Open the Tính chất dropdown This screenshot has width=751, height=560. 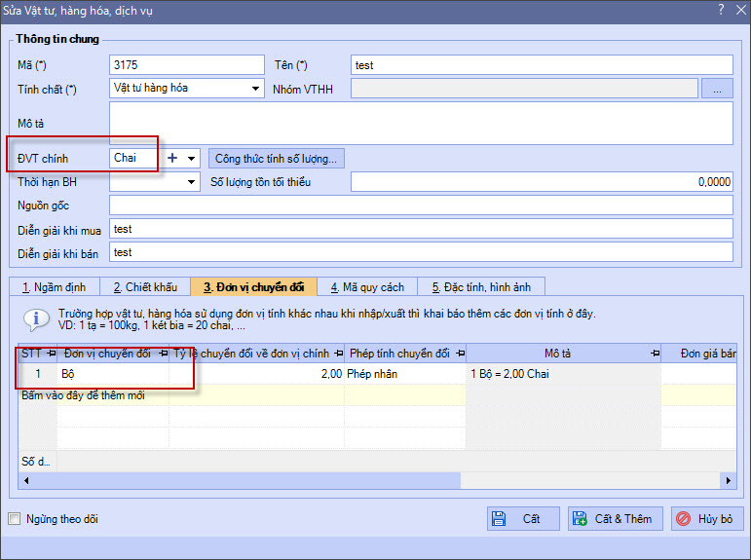256,89
